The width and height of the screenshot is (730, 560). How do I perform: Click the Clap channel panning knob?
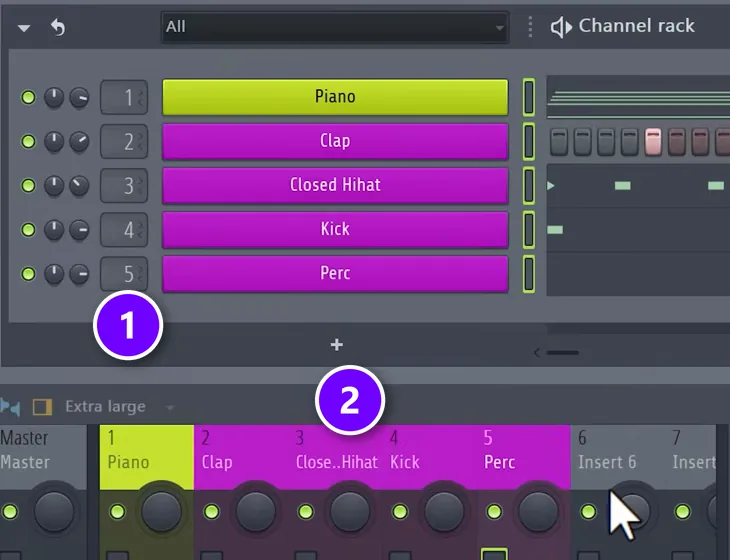[x=54, y=141]
